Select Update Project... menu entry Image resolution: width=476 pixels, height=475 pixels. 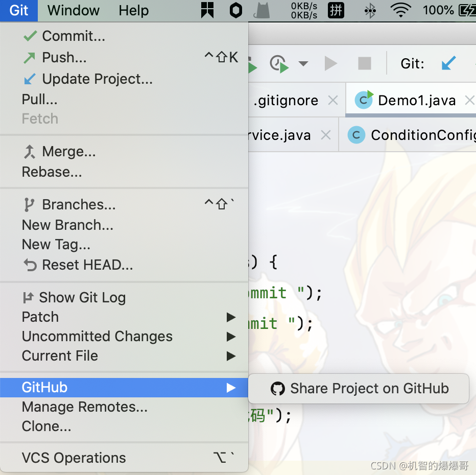coord(124,79)
